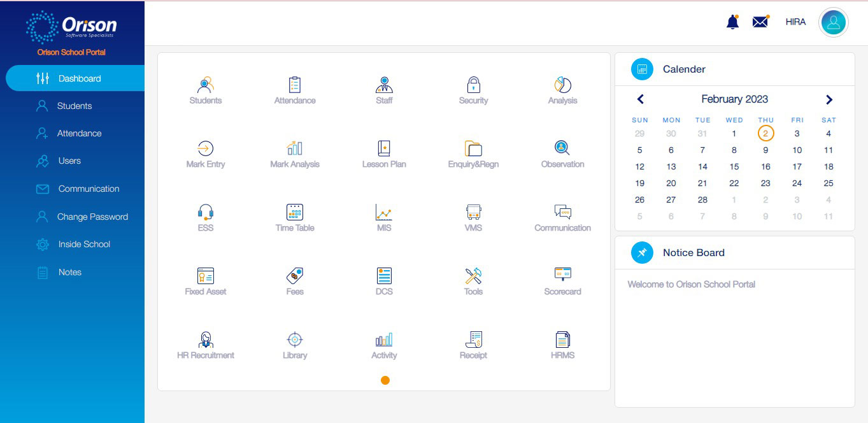Open the HR Recruitment icon
The image size is (868, 423).
(x=206, y=340)
